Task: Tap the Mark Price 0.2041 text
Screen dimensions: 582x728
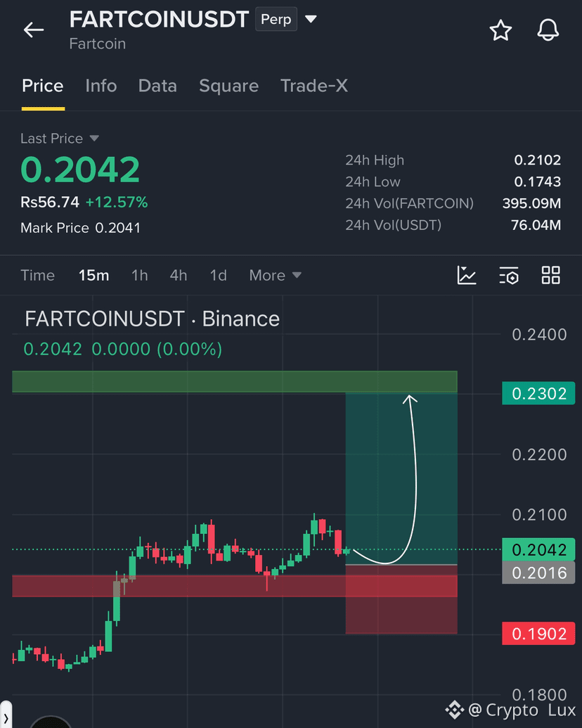Action: (x=80, y=228)
